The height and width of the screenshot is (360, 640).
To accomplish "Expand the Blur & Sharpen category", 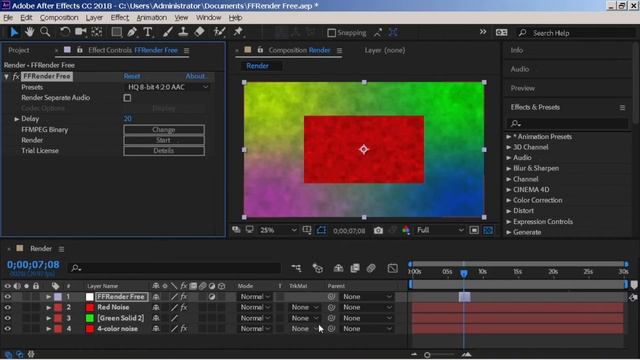I will click(509, 168).
